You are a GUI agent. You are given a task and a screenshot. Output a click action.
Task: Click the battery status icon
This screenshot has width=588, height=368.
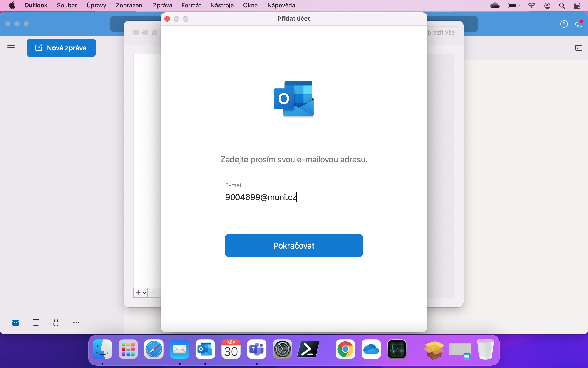513,5
